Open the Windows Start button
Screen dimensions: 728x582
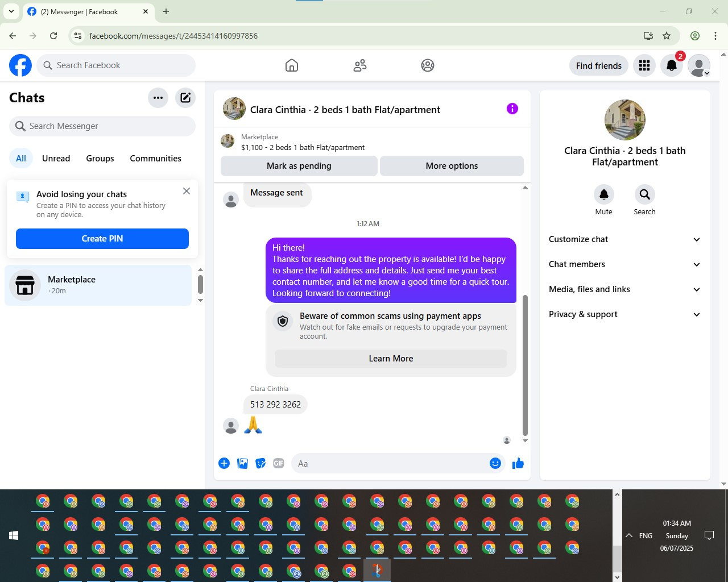(x=14, y=535)
